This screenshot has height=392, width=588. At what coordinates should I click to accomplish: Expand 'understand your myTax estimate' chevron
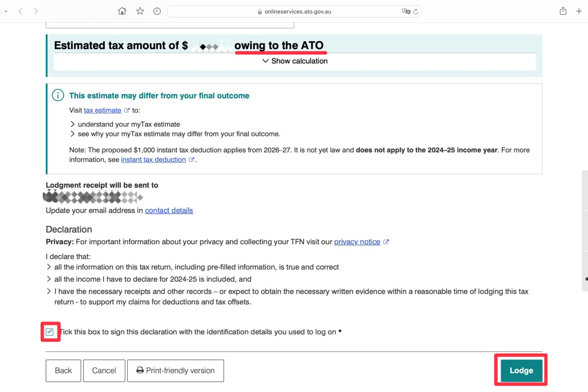(x=73, y=124)
